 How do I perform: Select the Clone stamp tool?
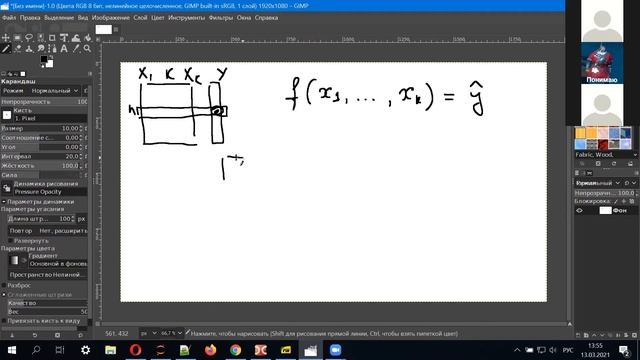[x=29, y=49]
